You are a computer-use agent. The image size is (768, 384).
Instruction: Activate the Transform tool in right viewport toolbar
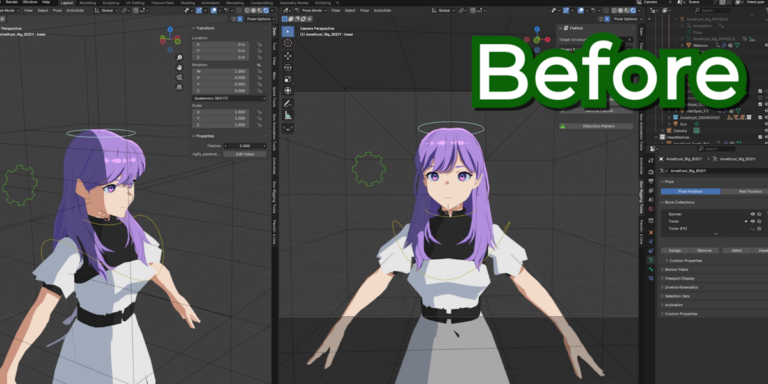[288, 90]
